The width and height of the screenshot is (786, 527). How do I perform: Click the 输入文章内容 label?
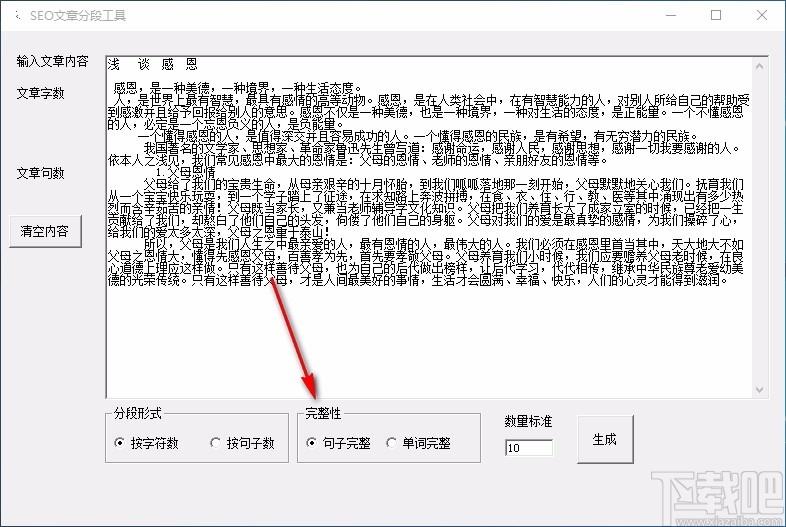coord(53,61)
